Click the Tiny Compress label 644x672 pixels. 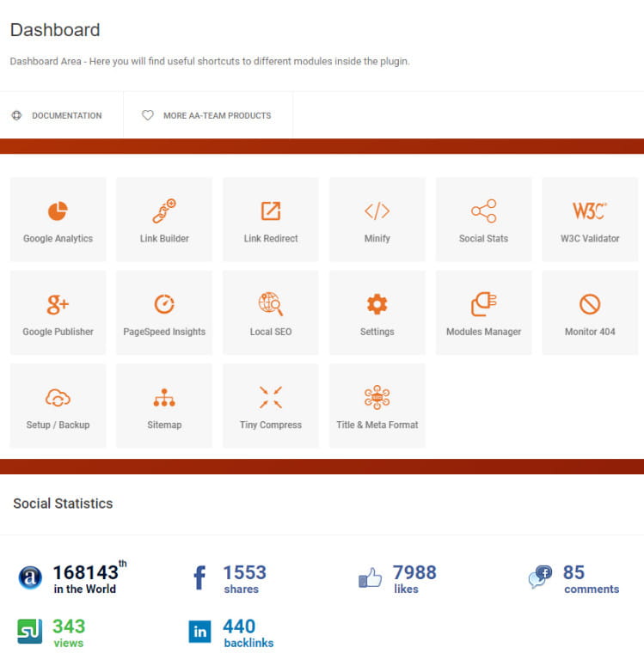[271, 425]
